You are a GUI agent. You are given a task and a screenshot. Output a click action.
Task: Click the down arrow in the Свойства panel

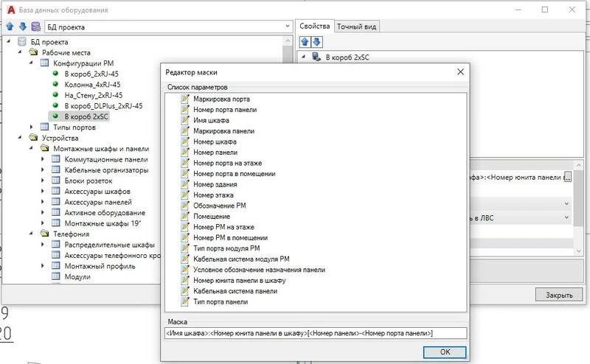click(317, 42)
